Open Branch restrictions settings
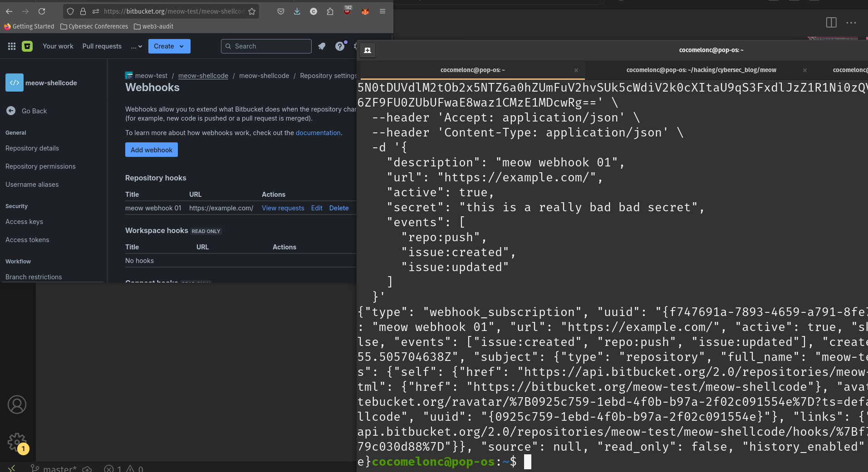868x472 pixels. tap(34, 277)
